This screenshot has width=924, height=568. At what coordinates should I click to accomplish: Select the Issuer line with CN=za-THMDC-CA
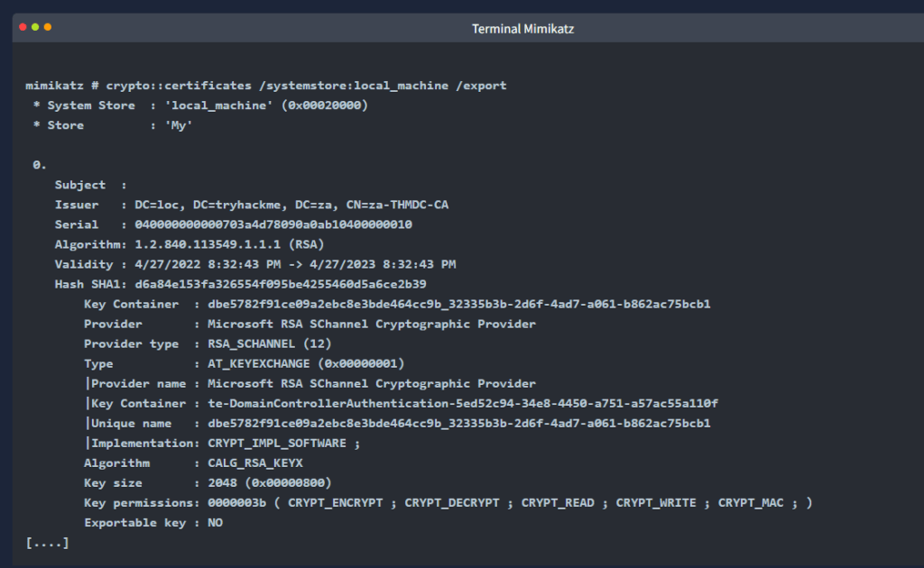point(252,205)
